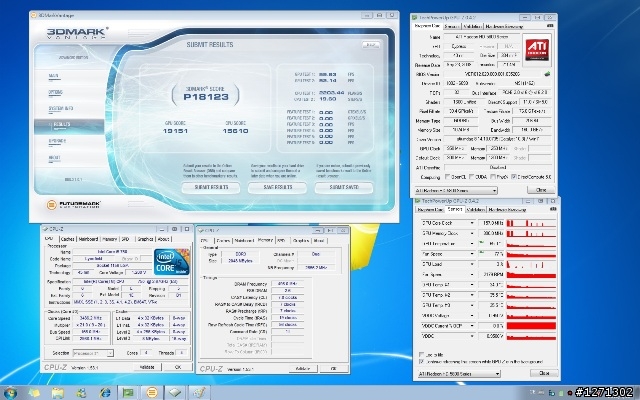Screen dimensions: 640x400
Task: Expand the GPU Core Clock sensor dropdown
Action: coord(472,223)
